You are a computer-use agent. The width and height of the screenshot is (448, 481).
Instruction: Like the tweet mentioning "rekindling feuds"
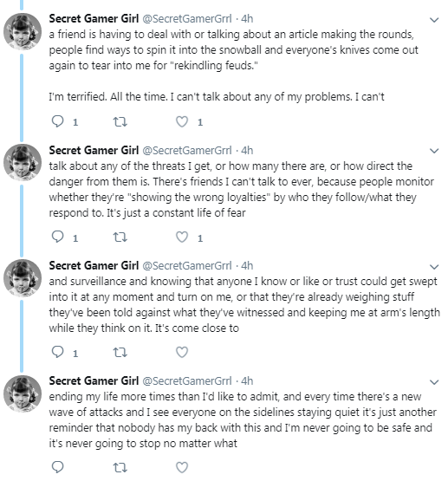coord(182,122)
